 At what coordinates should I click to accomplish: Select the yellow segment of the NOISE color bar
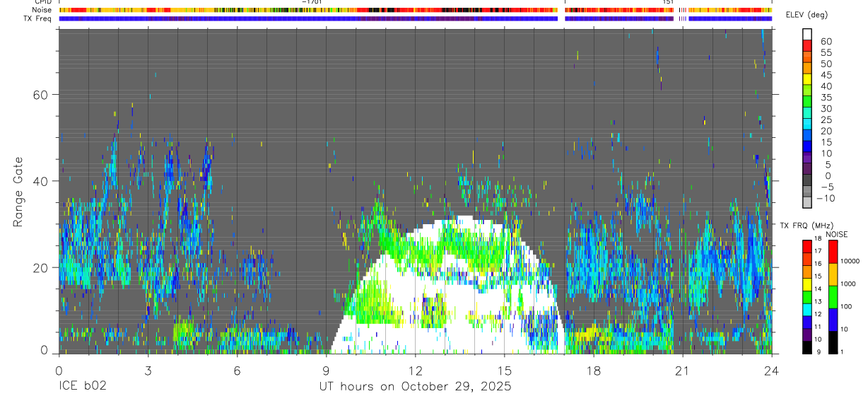833,274
